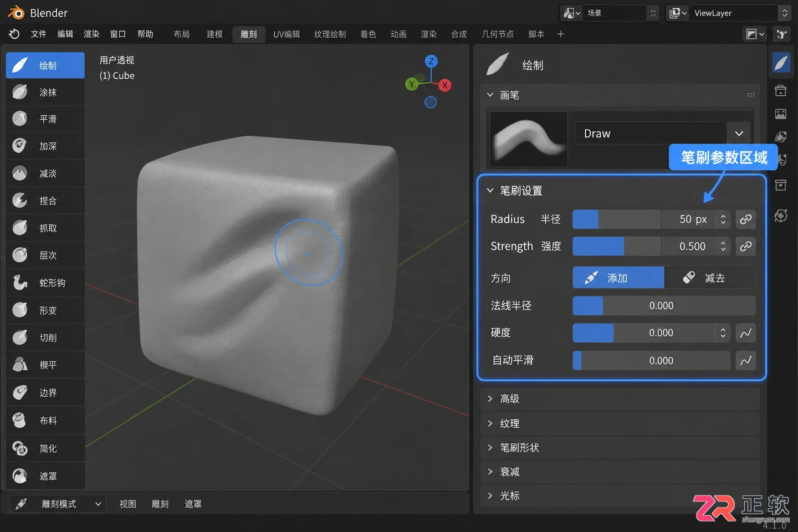Open the 文件 menu
Image resolution: width=798 pixels, height=532 pixels.
coord(39,34)
